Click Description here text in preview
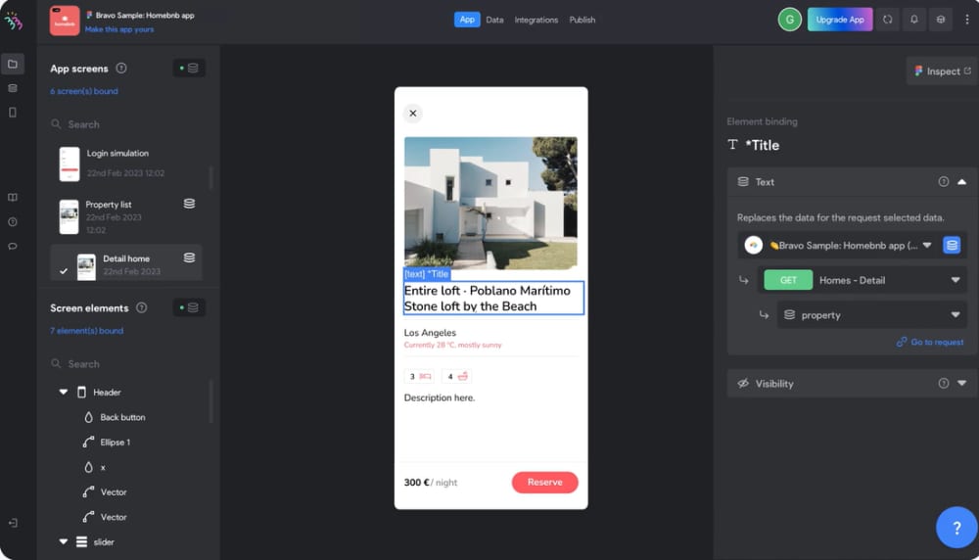The image size is (979, 560). pyautogui.click(x=439, y=397)
